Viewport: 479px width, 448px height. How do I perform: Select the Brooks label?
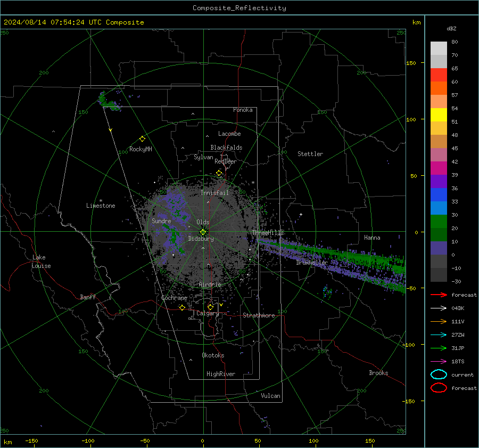[x=378, y=373]
